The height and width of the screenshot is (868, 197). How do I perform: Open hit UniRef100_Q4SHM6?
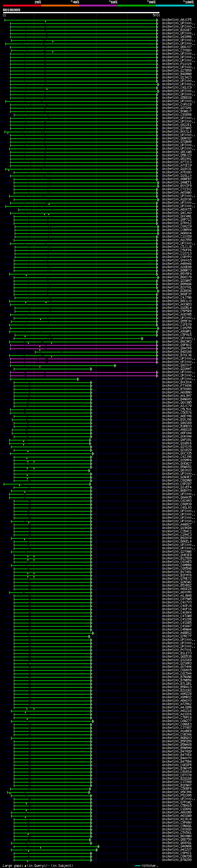click(177, 37)
